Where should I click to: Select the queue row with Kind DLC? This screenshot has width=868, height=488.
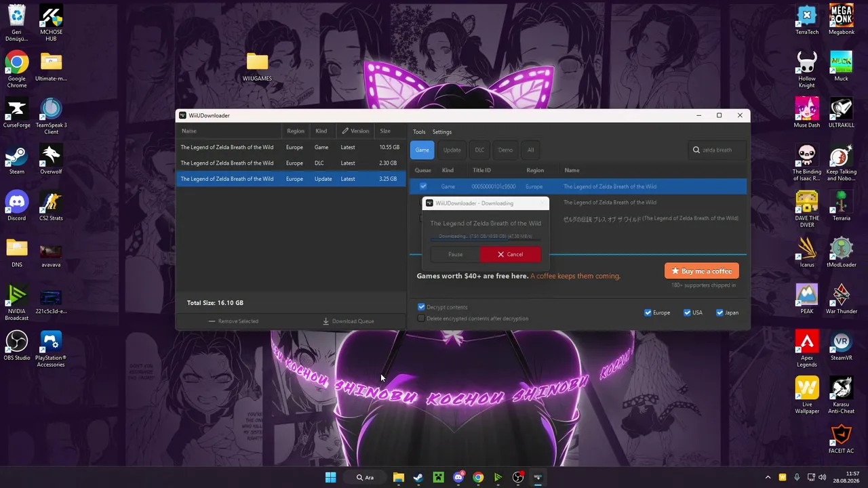click(x=291, y=163)
